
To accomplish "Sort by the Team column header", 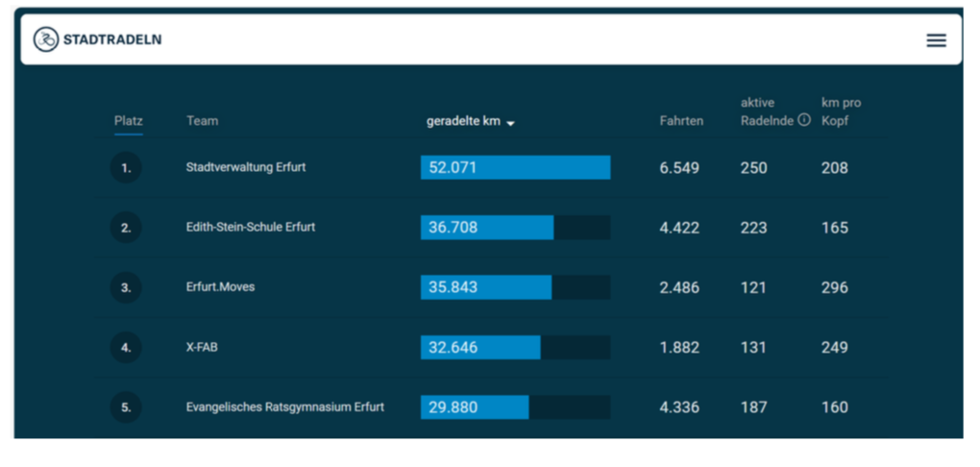I will [202, 121].
